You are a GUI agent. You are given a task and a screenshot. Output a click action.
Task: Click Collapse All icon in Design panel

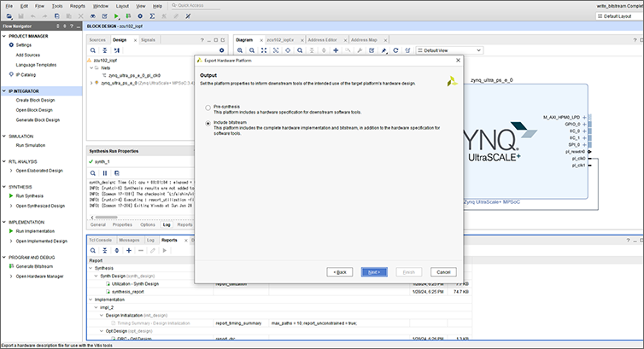[105, 50]
